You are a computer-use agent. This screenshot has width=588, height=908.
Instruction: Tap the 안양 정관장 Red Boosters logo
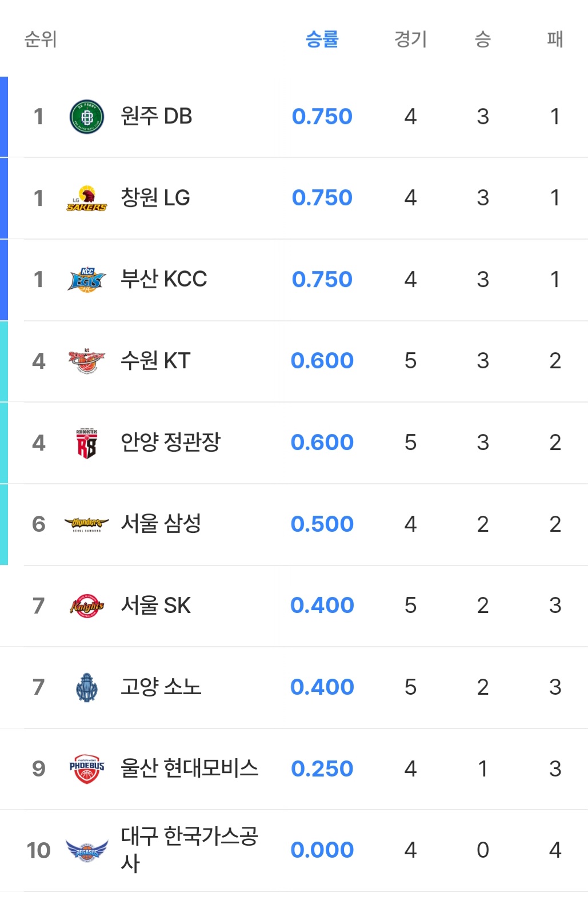[x=87, y=443]
